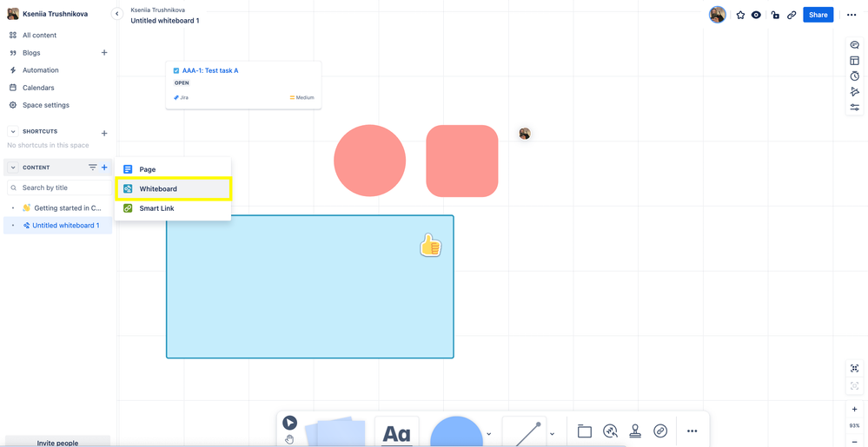The height and width of the screenshot is (447, 868).
Task: Click the blue plus to create content
Action: 104,167
